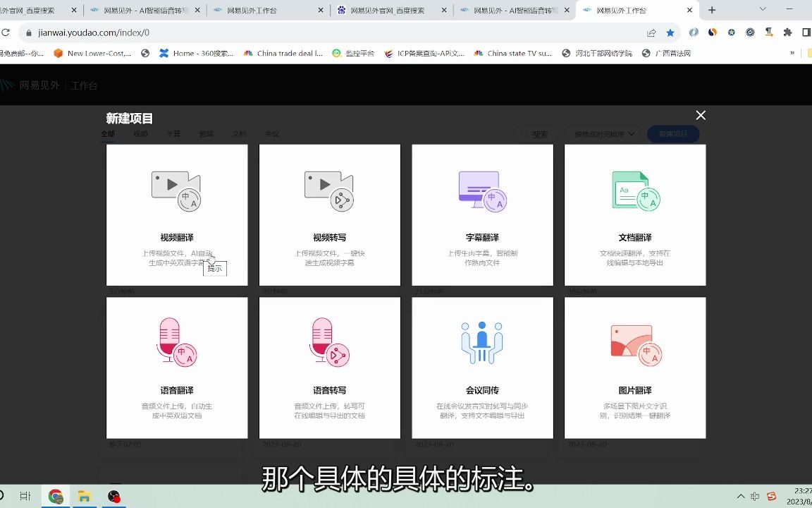Open Chrome from the taskbar
Screen dimensions: 812x508
tap(56, 497)
